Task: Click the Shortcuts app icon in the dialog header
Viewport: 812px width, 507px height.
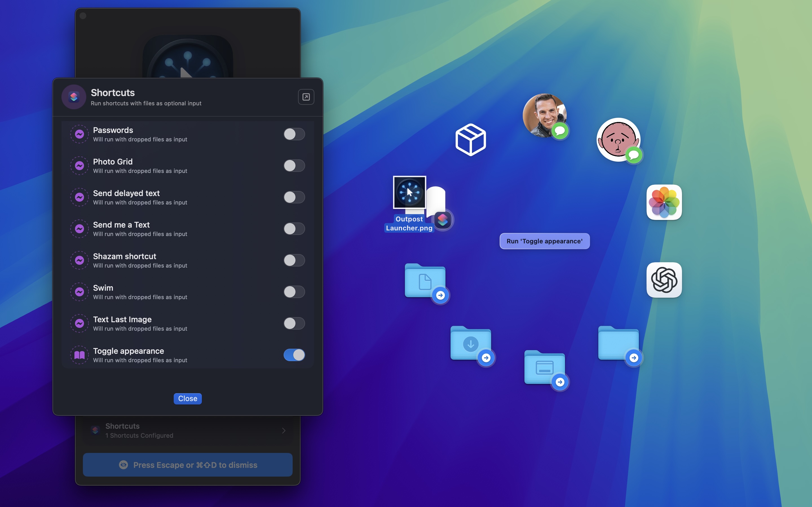Action: 74,97
